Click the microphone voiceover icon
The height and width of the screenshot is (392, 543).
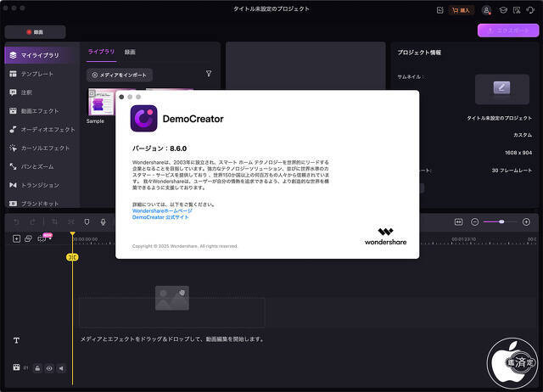(x=104, y=222)
